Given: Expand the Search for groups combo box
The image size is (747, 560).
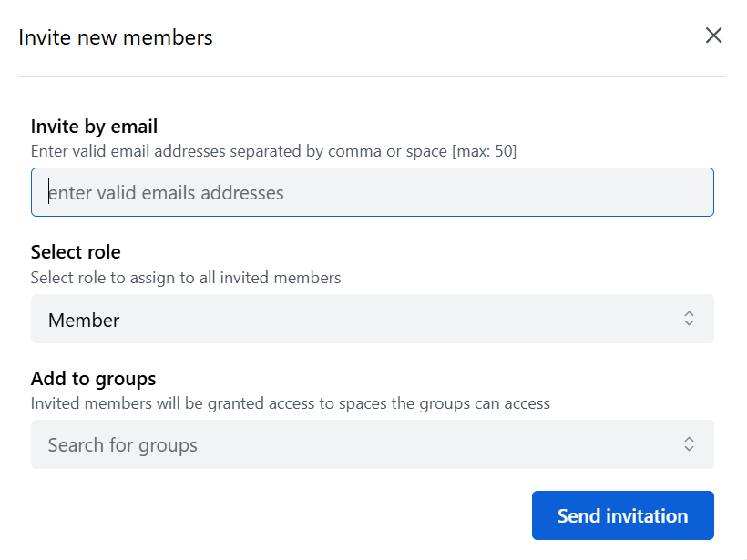Looking at the screenshot, I should tap(372, 444).
